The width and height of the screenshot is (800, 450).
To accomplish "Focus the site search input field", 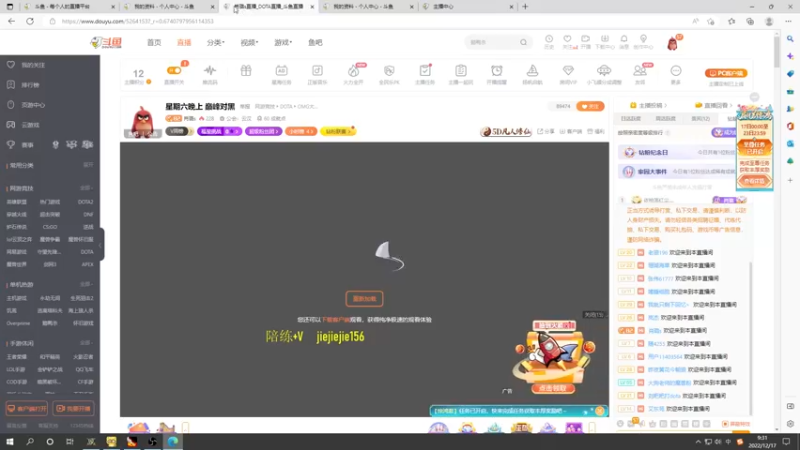I will pos(492,42).
